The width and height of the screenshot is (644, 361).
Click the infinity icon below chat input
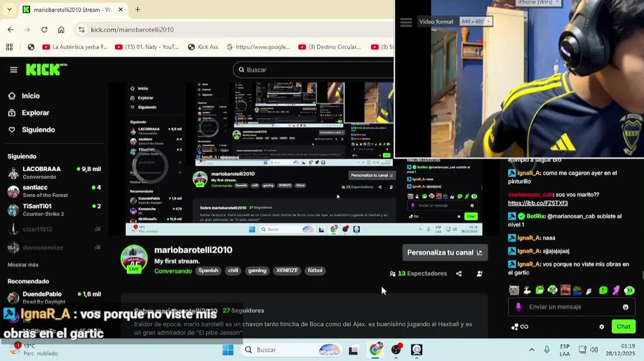(524, 327)
